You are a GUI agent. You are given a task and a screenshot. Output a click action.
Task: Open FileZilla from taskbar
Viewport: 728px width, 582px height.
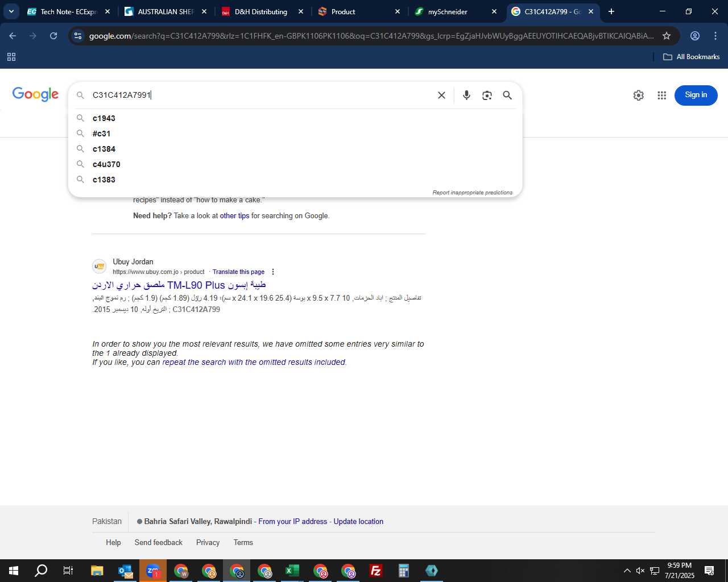click(x=376, y=571)
